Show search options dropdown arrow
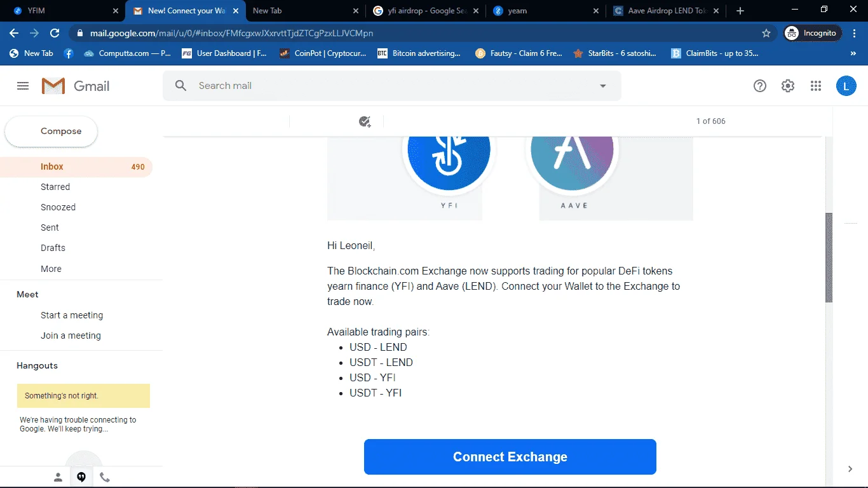The width and height of the screenshot is (868, 488). tap(603, 86)
